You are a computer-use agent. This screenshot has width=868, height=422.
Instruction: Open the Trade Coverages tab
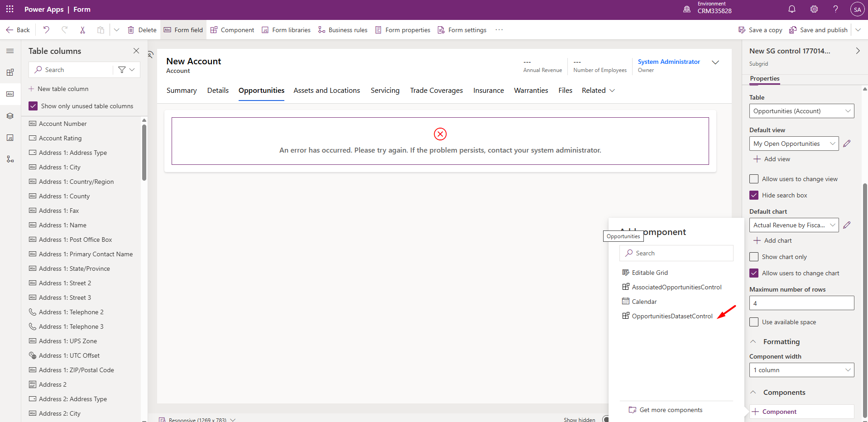tap(436, 91)
